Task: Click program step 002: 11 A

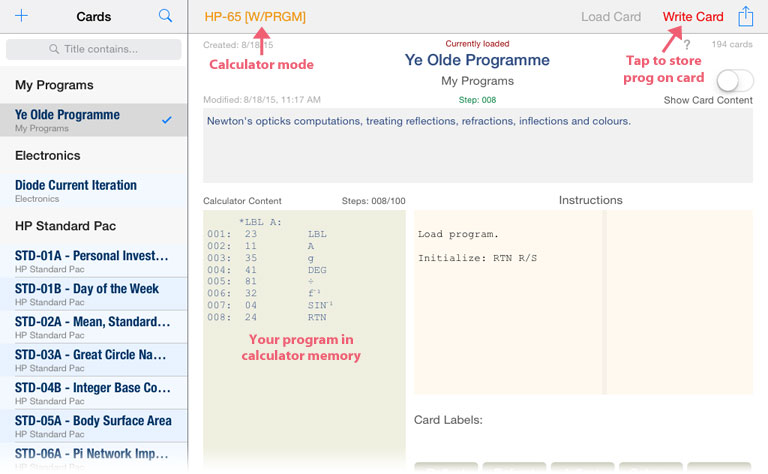Action: click(x=261, y=246)
